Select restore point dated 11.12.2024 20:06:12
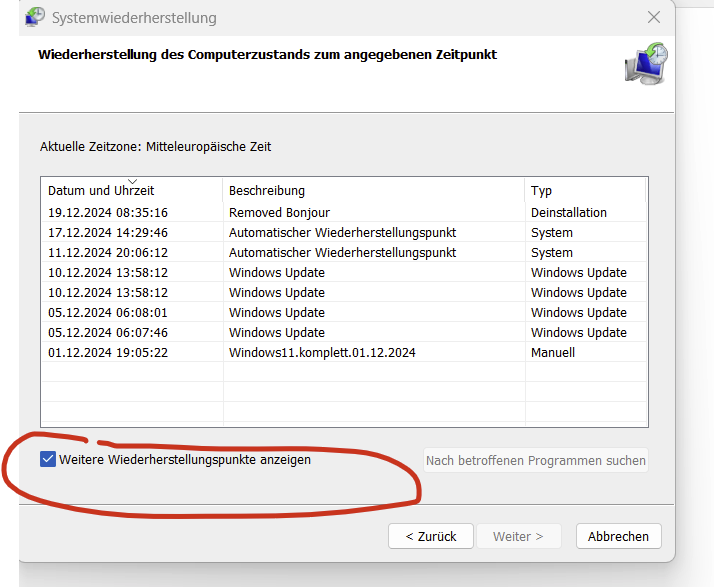 [344, 253]
